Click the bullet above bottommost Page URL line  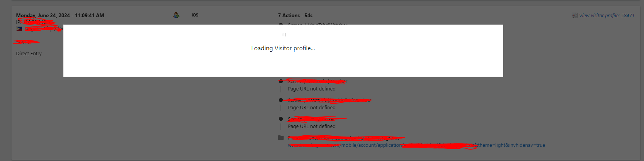(281, 119)
